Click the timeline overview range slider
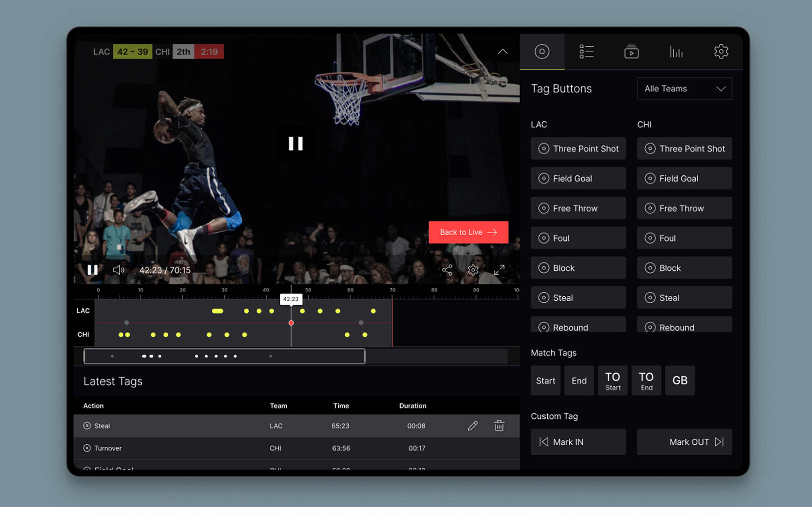 pos(224,356)
